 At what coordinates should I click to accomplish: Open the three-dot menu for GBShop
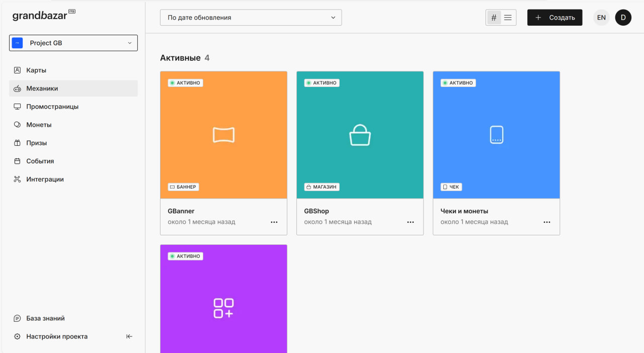coord(411,222)
